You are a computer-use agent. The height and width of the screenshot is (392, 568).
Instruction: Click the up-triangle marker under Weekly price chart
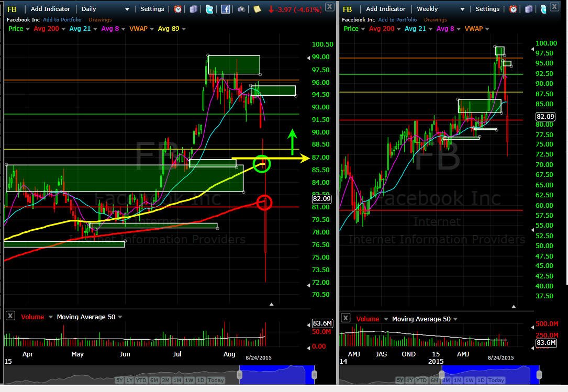tap(514, 307)
